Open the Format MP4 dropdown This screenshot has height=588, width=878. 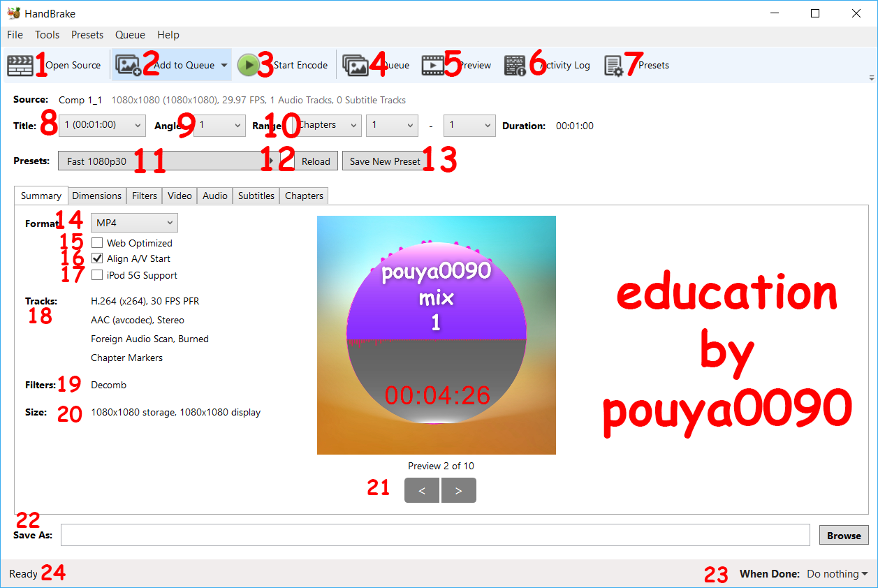point(134,223)
